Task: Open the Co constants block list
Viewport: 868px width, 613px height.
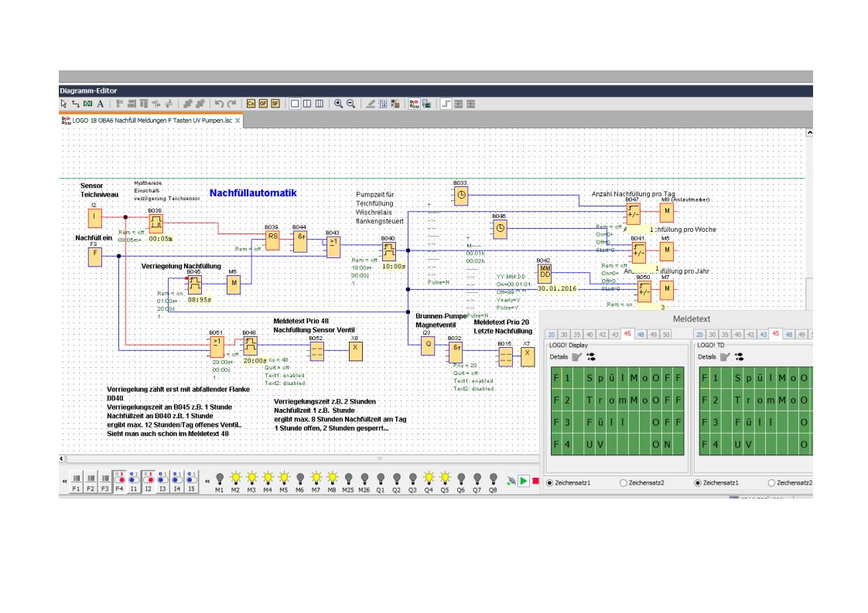Action: (x=251, y=103)
